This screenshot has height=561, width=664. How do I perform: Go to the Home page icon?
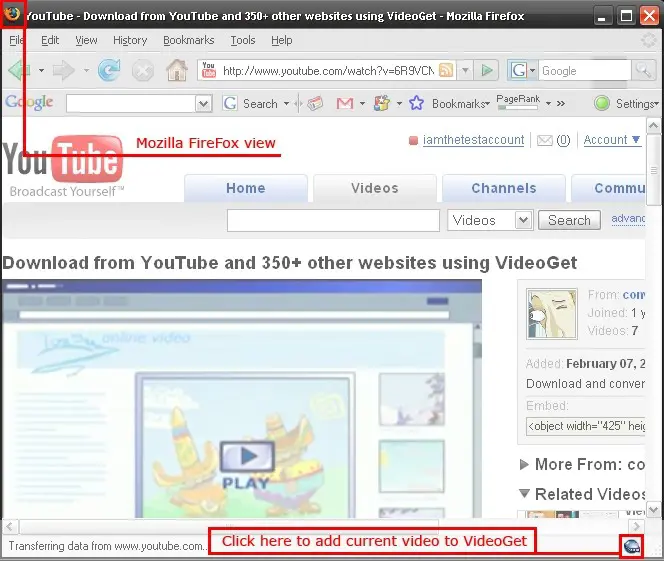[x=177, y=70]
